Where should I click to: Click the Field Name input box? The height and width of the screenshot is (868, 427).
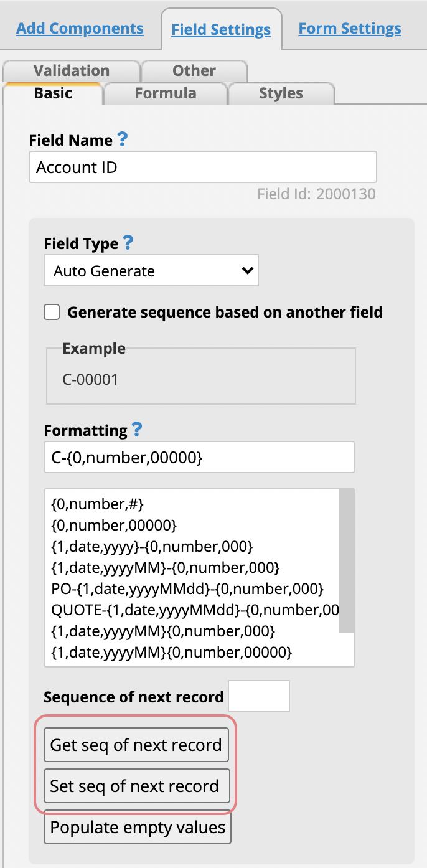click(x=202, y=167)
